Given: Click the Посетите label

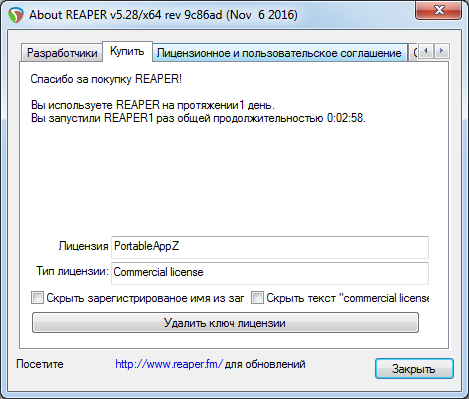Looking at the screenshot, I should pos(40,364).
